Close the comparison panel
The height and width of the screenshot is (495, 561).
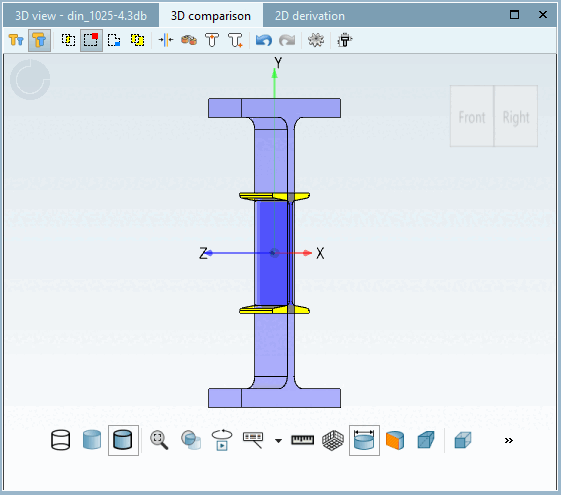point(543,15)
